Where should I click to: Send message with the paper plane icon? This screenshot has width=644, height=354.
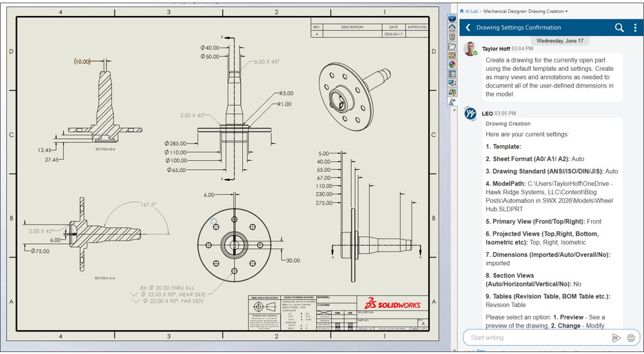coord(616,337)
